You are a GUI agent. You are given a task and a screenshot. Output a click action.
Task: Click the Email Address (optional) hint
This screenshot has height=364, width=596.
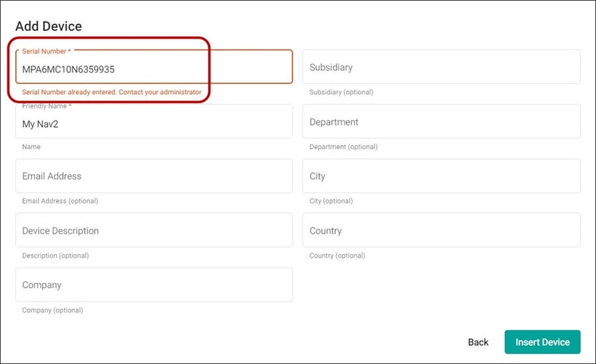[60, 201]
